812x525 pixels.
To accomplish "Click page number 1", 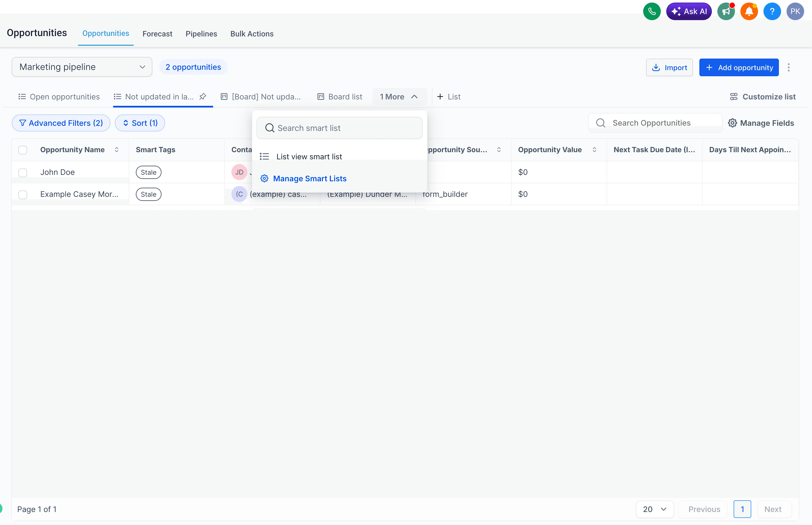I will [742, 509].
